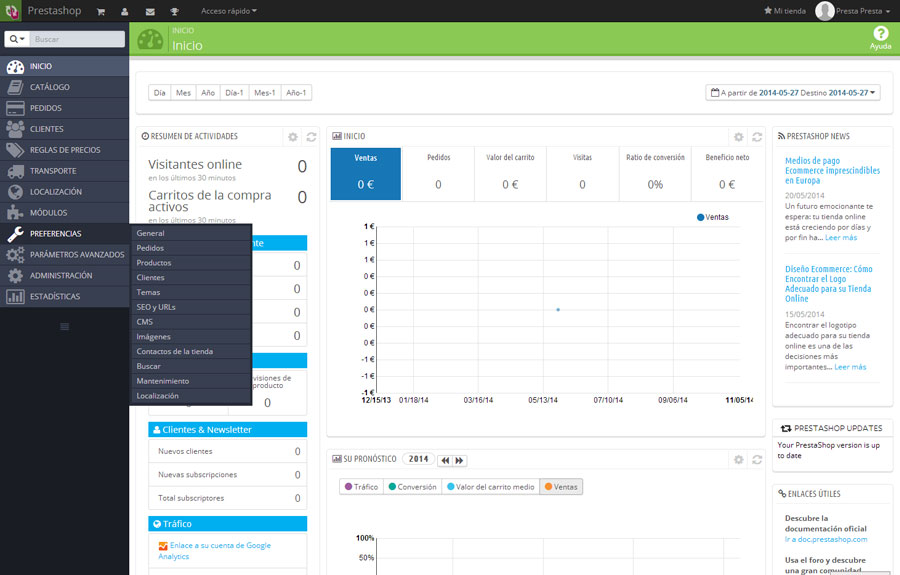Open Pedidos credit card sidebar item
The width and height of the screenshot is (900, 575).
click(64, 108)
